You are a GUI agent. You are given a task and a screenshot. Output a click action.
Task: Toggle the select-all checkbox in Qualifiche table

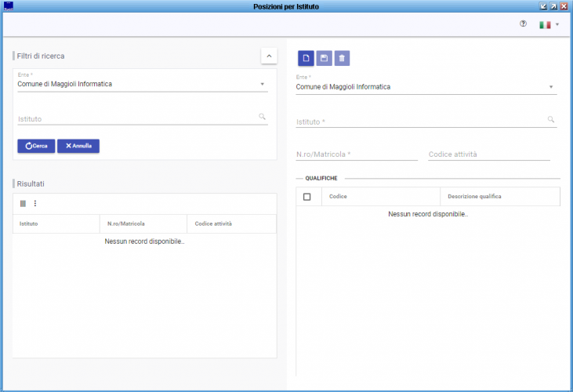[307, 197]
